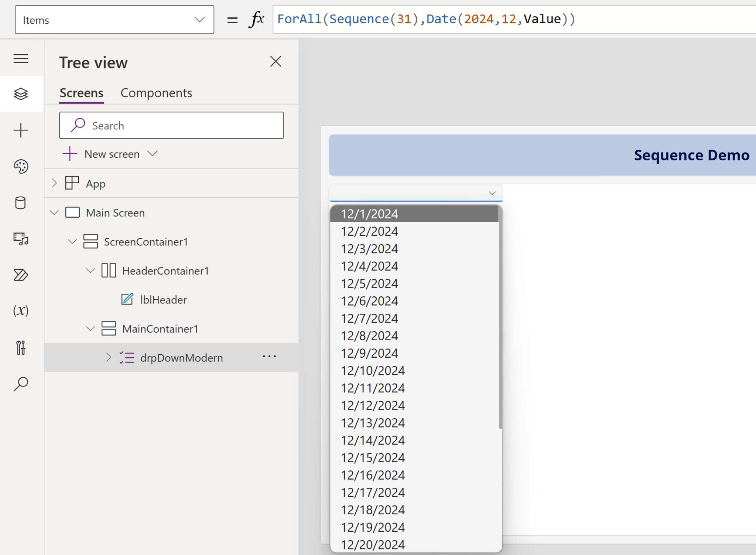The height and width of the screenshot is (555, 756).
Task: Open the Insert plus icon in sidebar
Action: point(21,130)
